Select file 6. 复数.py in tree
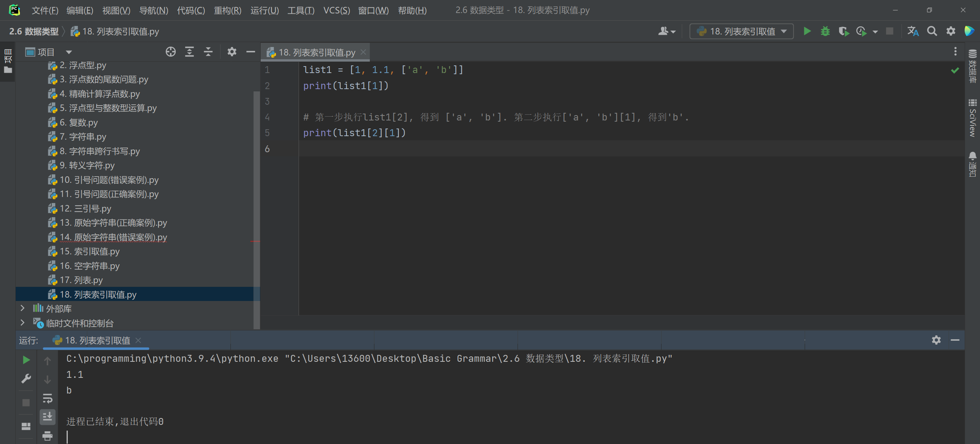The width and height of the screenshot is (980, 444). [78, 123]
